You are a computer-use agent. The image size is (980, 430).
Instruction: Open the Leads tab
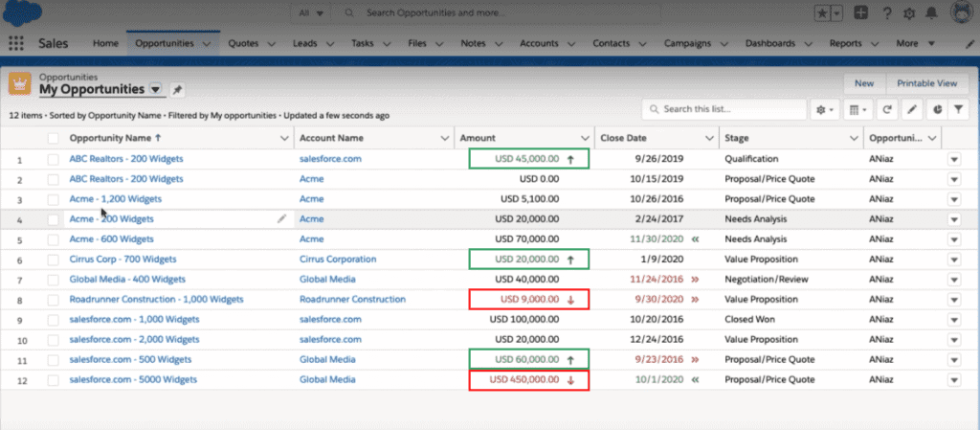coord(305,44)
